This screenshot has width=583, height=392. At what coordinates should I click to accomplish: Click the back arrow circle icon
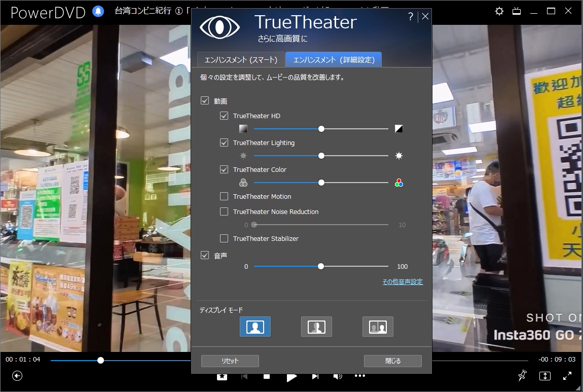pyautogui.click(x=18, y=376)
